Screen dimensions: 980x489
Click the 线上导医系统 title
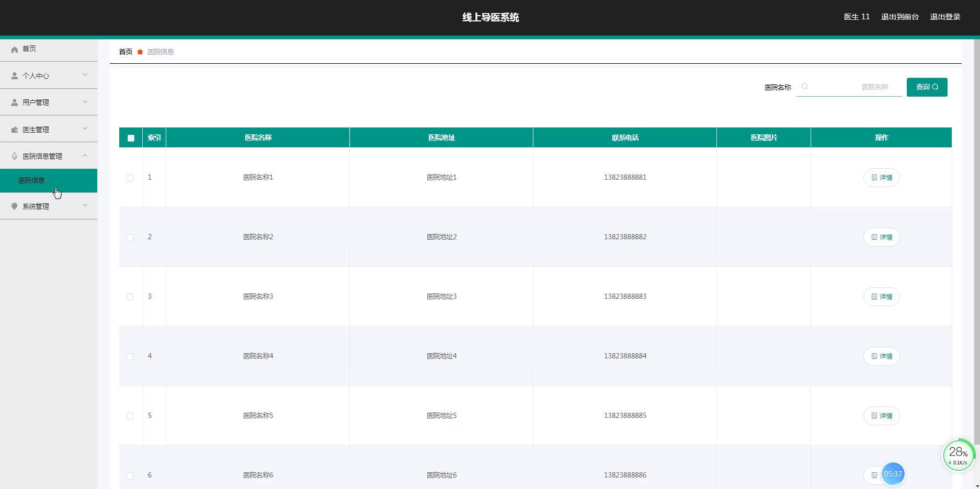tap(491, 17)
